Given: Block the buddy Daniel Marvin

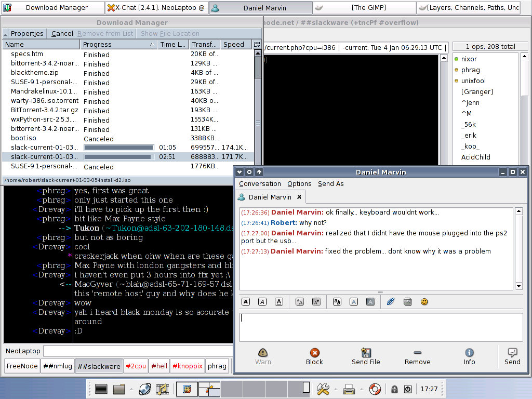Looking at the screenshot, I should click(x=314, y=356).
